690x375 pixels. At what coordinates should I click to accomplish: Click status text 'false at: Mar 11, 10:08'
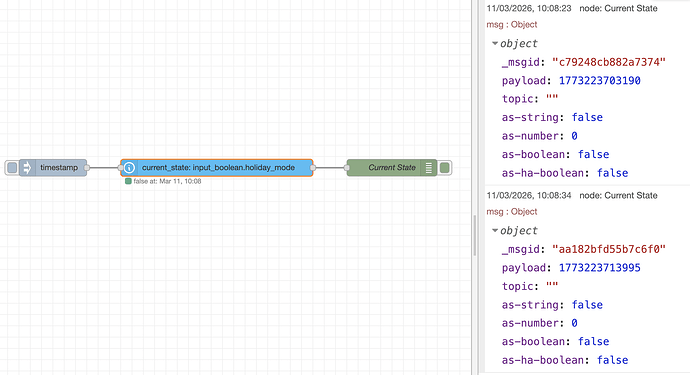(x=167, y=181)
